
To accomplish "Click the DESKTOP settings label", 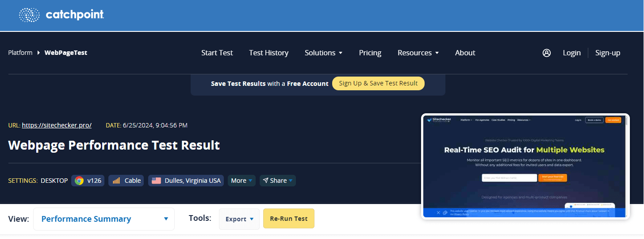I will tap(54, 181).
